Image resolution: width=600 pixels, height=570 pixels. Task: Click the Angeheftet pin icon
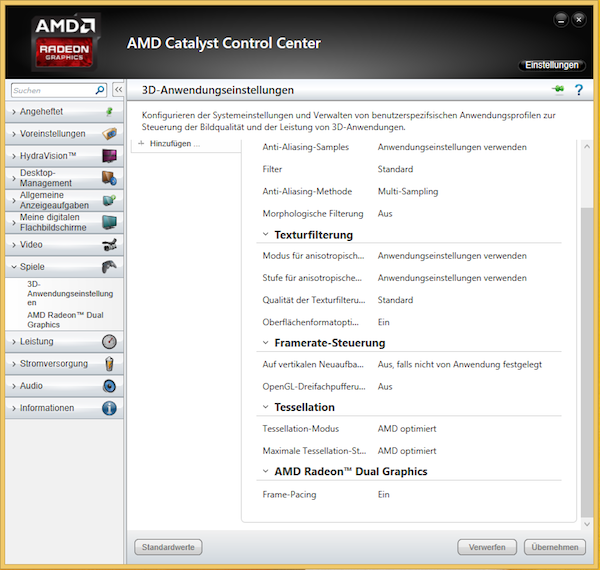(x=109, y=111)
